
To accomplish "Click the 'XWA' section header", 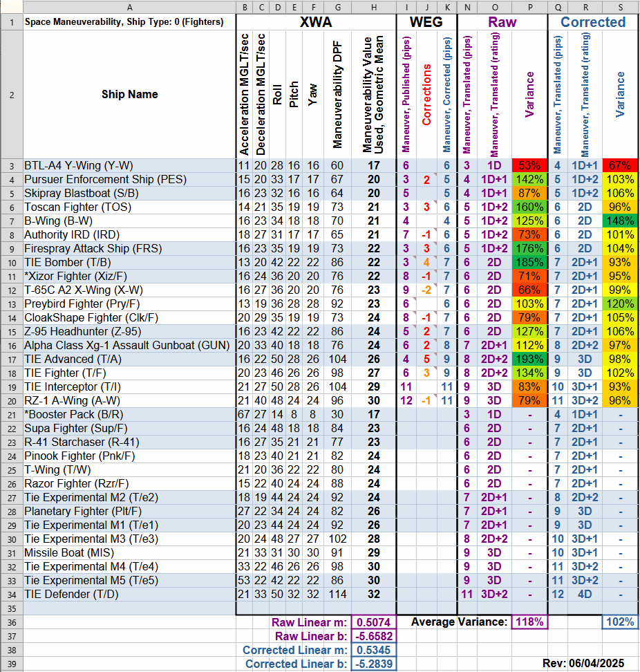I will [316, 22].
